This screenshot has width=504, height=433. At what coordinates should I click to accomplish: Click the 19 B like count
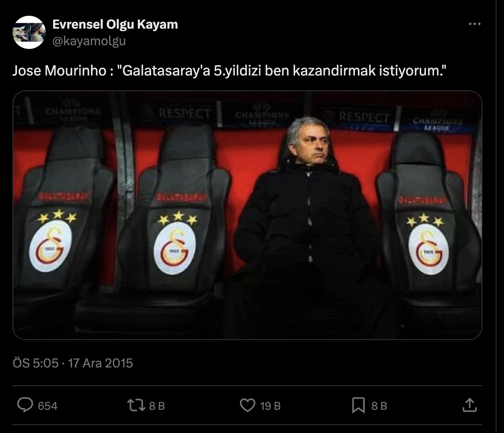click(270, 406)
